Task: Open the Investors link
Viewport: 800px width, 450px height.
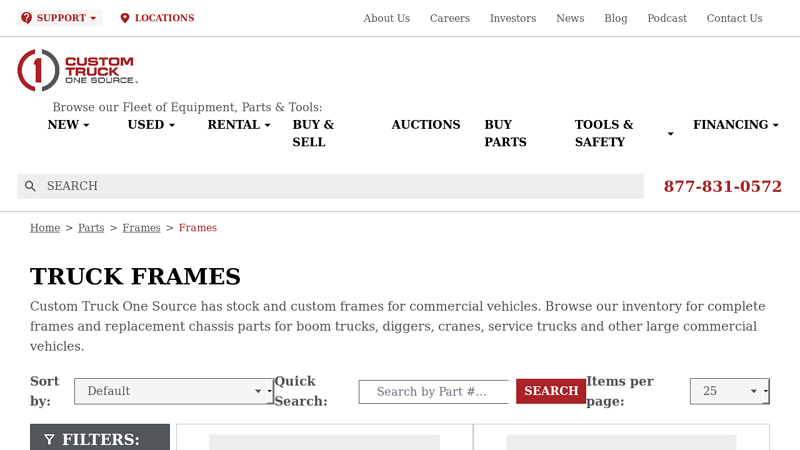Action: click(x=513, y=18)
